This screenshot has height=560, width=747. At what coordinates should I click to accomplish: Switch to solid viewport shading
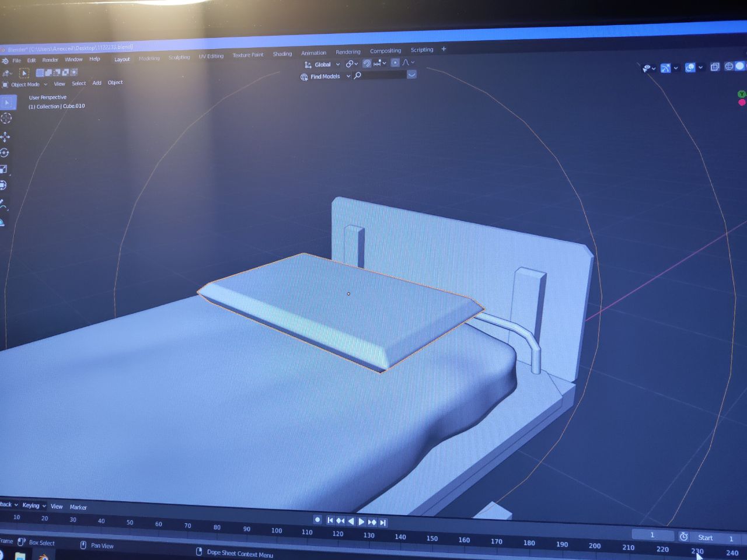tap(740, 66)
